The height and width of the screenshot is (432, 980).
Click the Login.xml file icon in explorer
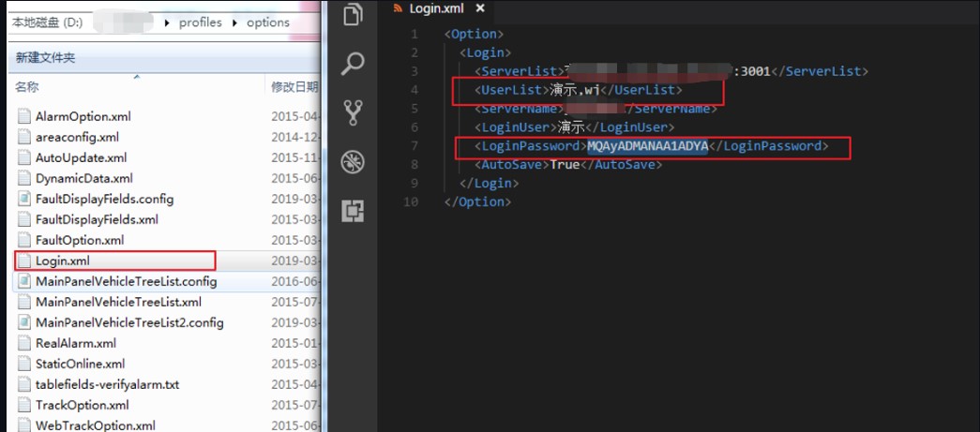[x=24, y=261]
